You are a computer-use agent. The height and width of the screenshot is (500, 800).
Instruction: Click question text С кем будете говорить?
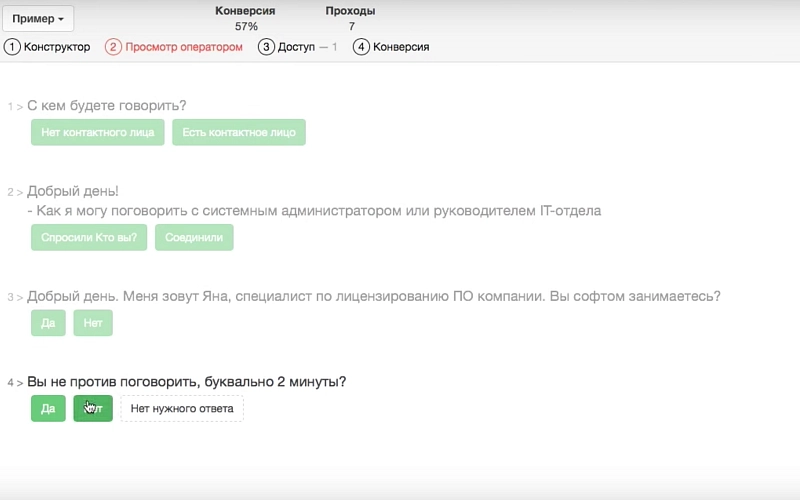coord(107,106)
